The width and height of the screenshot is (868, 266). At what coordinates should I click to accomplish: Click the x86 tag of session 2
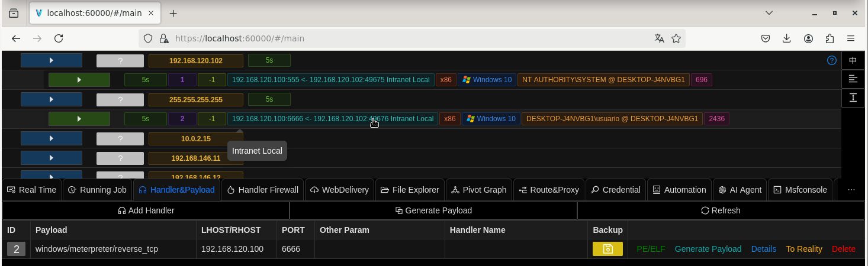point(450,119)
